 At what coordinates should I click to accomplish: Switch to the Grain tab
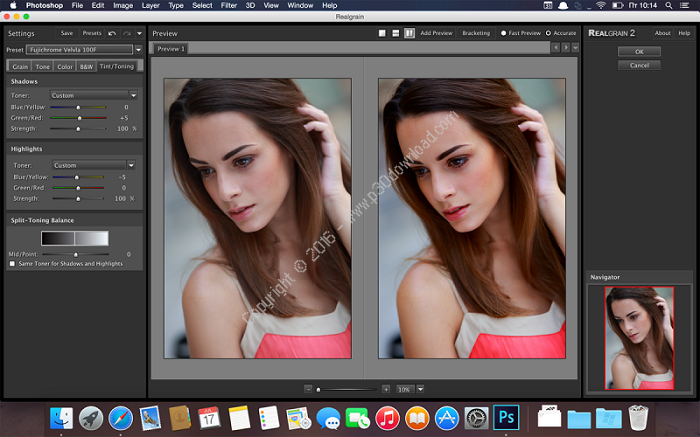20,66
